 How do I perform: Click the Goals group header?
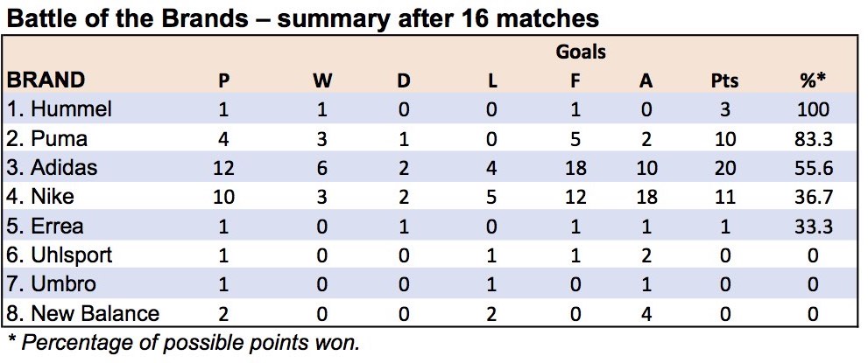[x=581, y=52]
